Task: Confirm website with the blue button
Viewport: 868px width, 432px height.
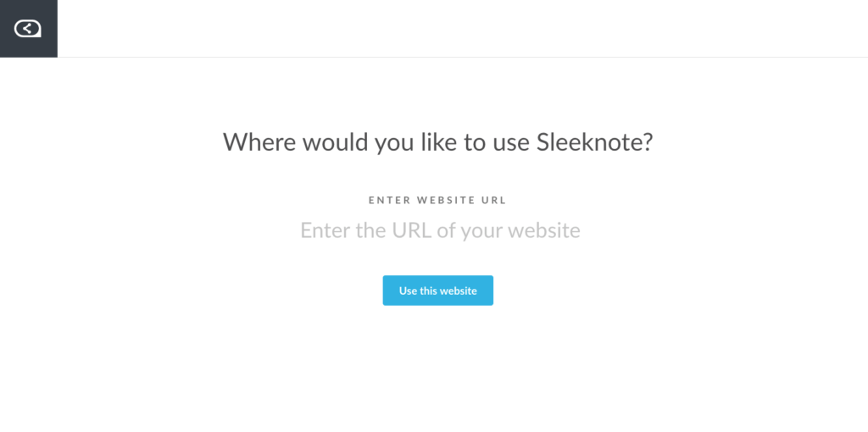Action: (x=438, y=291)
